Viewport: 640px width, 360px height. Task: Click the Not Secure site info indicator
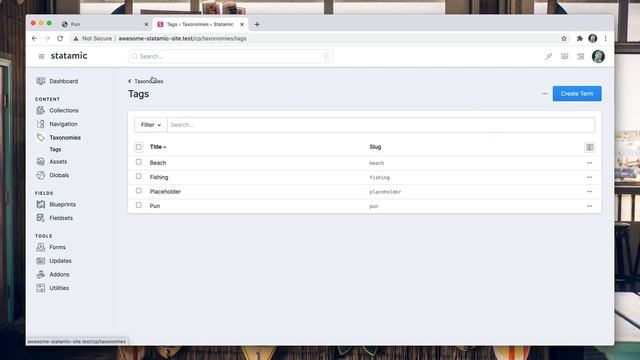click(x=92, y=38)
